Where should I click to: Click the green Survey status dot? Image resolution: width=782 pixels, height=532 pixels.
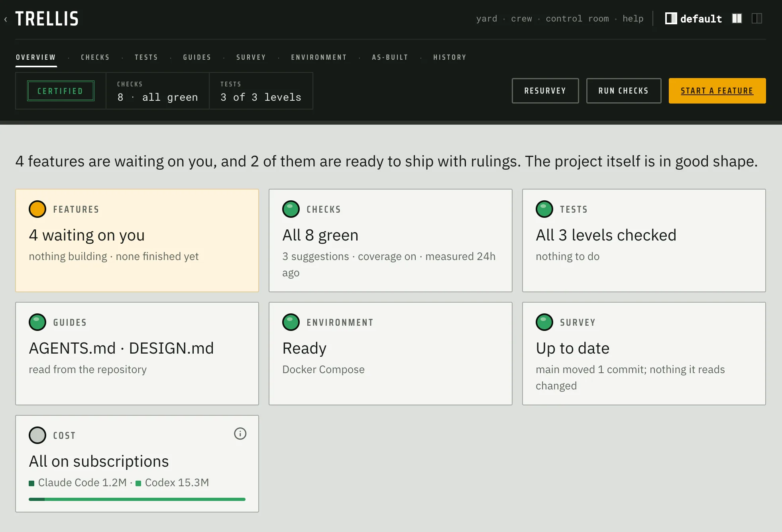click(x=544, y=322)
